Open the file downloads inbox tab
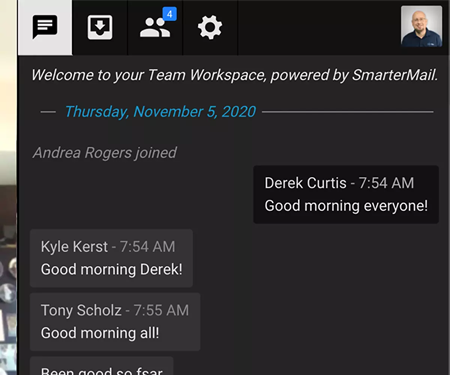450x375 pixels. pyautogui.click(x=100, y=27)
